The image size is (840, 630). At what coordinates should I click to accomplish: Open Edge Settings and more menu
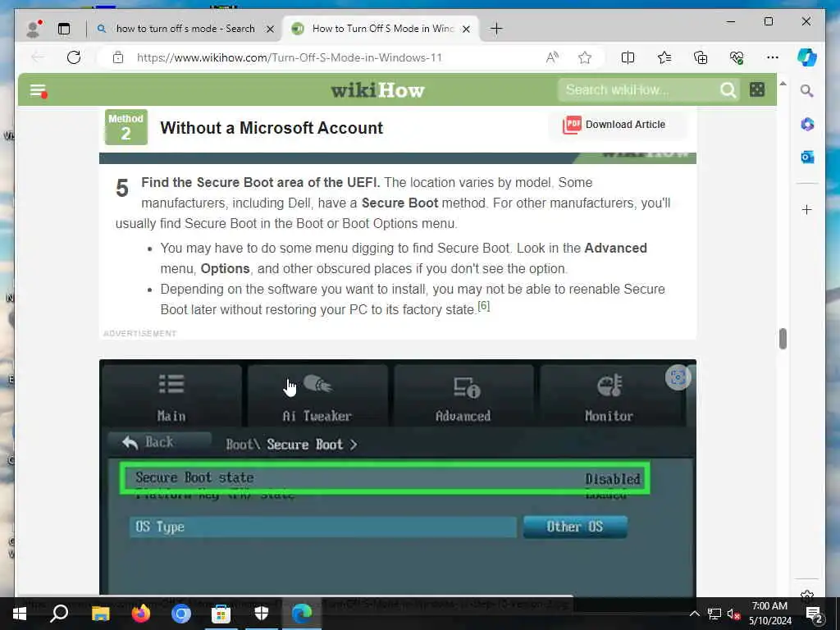click(x=773, y=57)
